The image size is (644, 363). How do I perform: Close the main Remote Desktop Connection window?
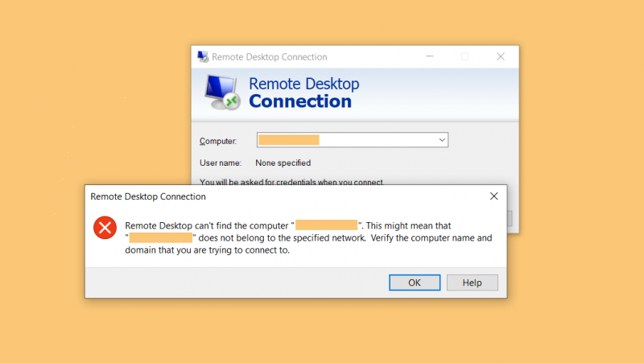coord(501,56)
